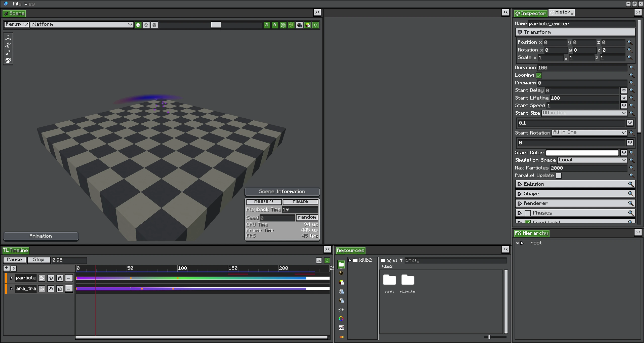Enable the Physics module checkbox
Image resolution: width=644 pixels, height=343 pixels.
coord(528,213)
